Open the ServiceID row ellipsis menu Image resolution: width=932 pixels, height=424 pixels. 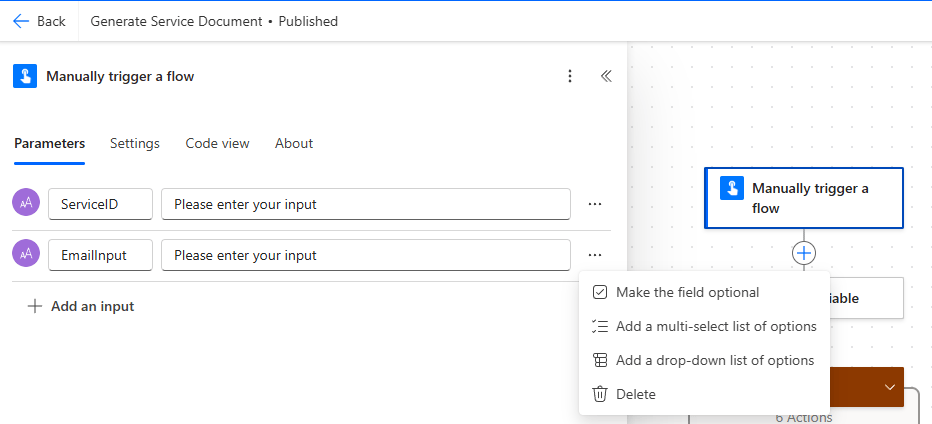595,204
